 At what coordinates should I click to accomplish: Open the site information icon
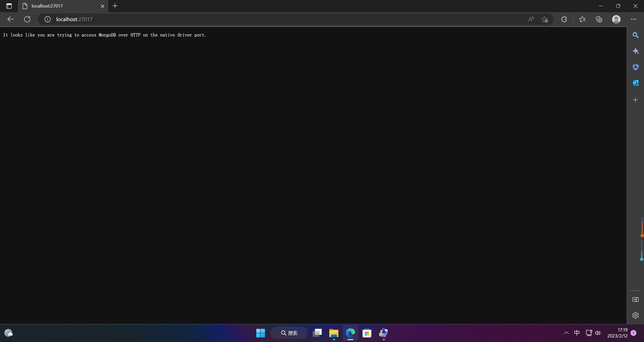[47, 19]
